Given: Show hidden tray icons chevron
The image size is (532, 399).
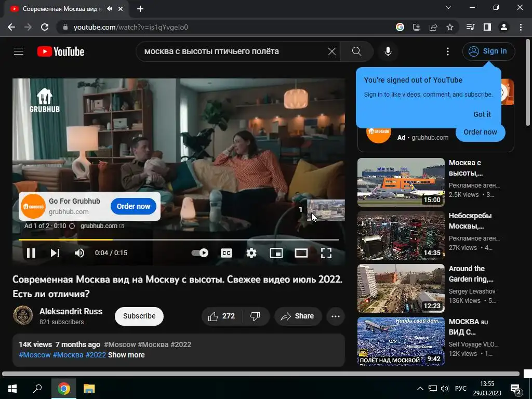Looking at the screenshot, I should click(420, 389).
